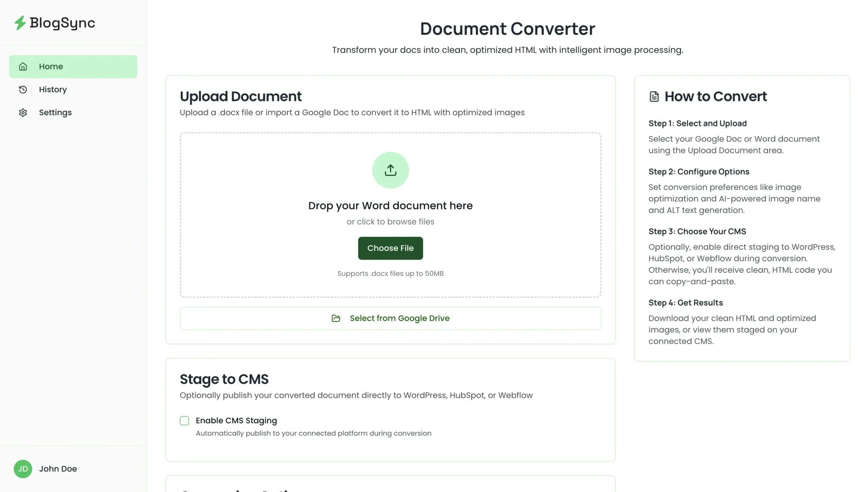
Task: Click the Word document drop zone text
Action: (x=390, y=206)
